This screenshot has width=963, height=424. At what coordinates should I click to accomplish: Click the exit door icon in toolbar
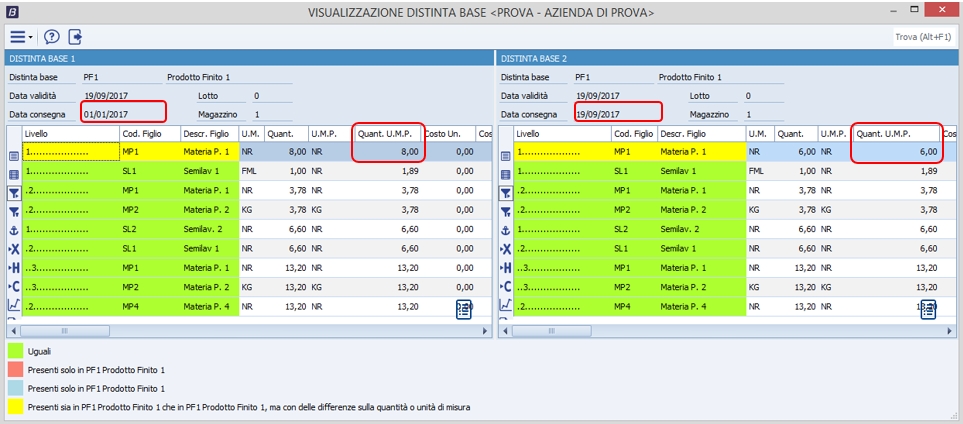(x=75, y=37)
